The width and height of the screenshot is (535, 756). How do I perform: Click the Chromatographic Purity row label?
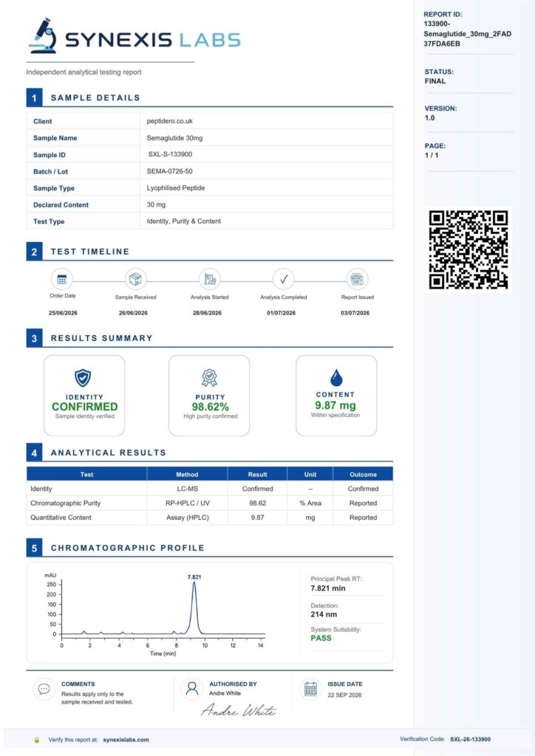pyautogui.click(x=66, y=503)
